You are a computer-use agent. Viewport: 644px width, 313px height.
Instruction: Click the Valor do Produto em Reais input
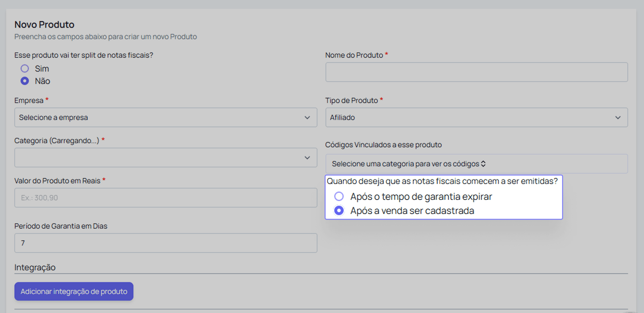point(166,198)
